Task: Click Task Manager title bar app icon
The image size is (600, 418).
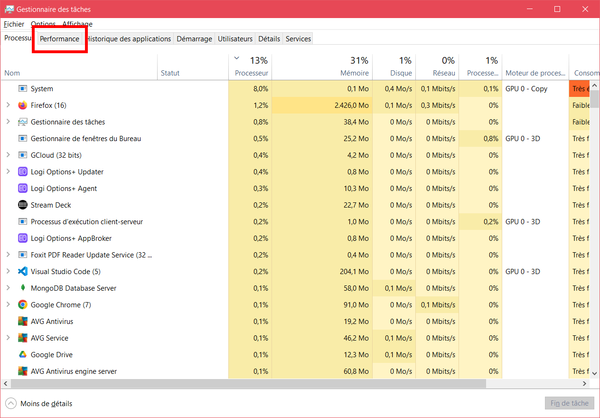Action: pos(9,9)
